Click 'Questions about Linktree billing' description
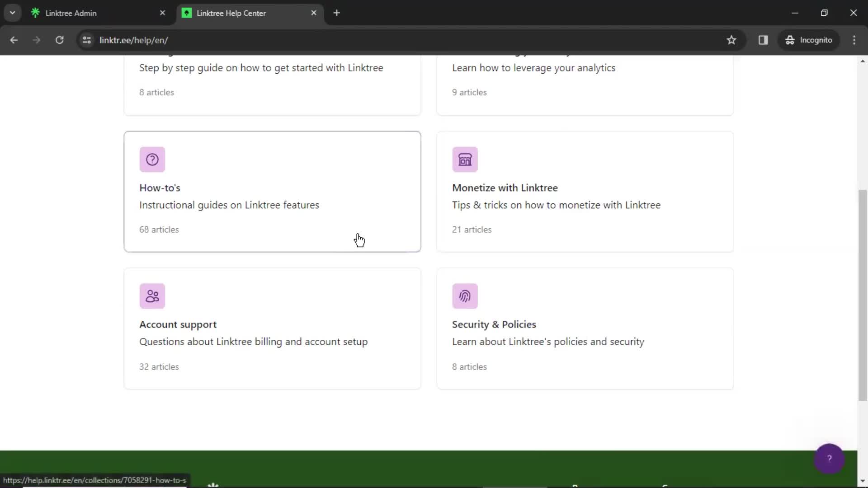 coord(253,342)
